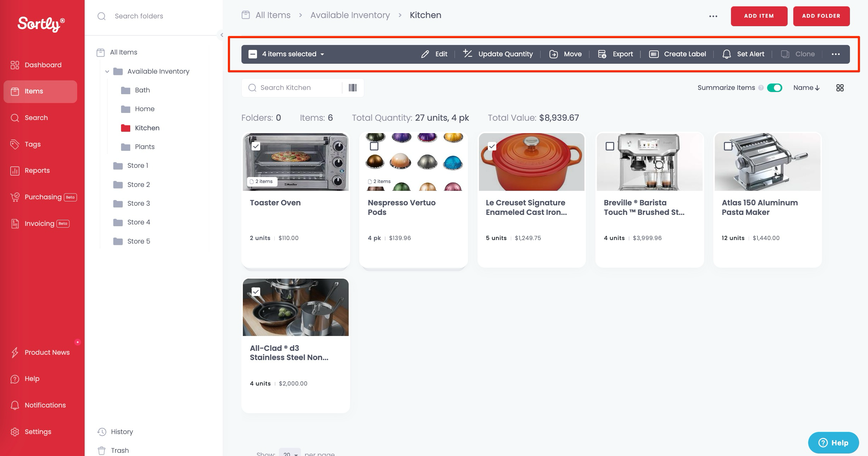The height and width of the screenshot is (456, 868).
Task: Open Tags page in sidebar
Action: coord(25,144)
